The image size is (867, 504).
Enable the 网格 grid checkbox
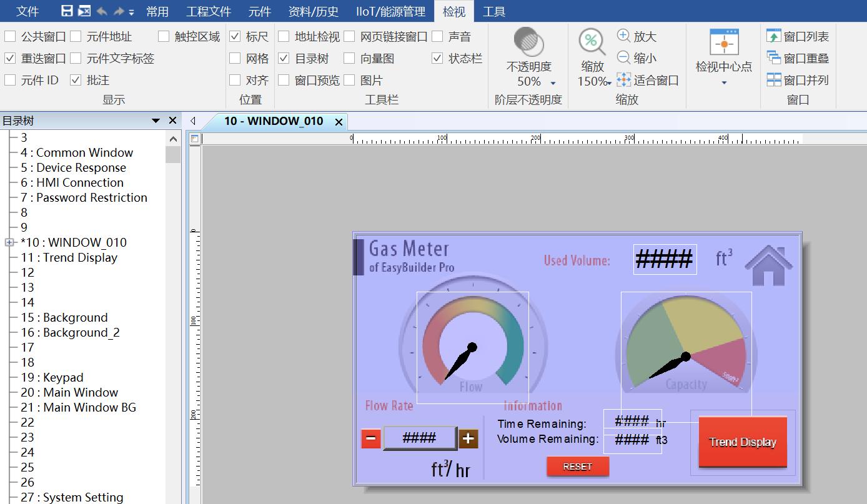coord(235,58)
